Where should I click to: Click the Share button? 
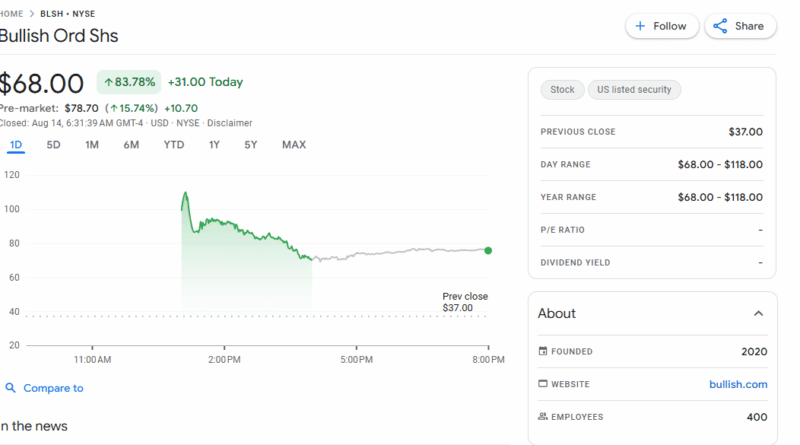740,26
